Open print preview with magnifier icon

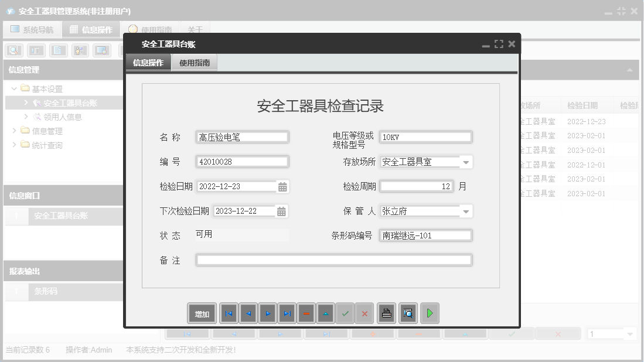[407, 313]
